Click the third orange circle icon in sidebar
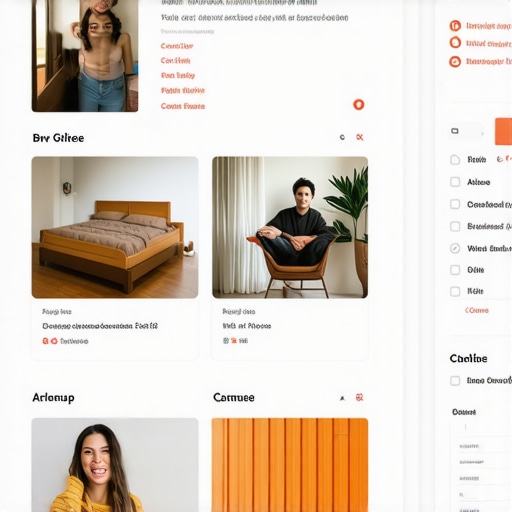Viewport: 512px width, 512px height. (455, 62)
